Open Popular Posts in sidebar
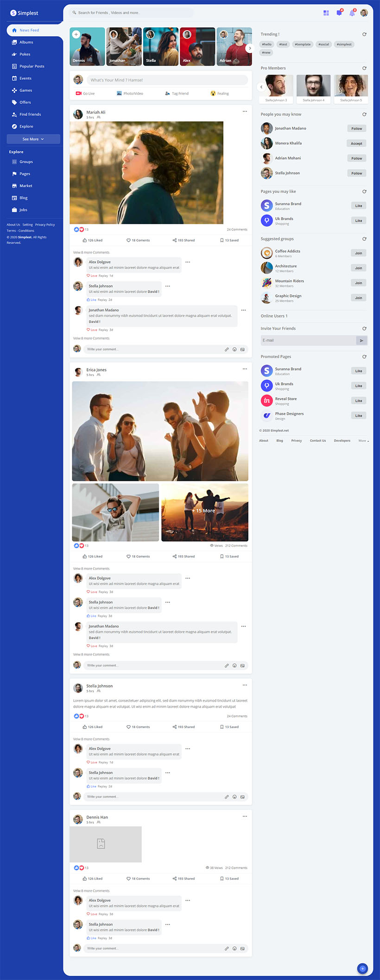 click(x=28, y=66)
